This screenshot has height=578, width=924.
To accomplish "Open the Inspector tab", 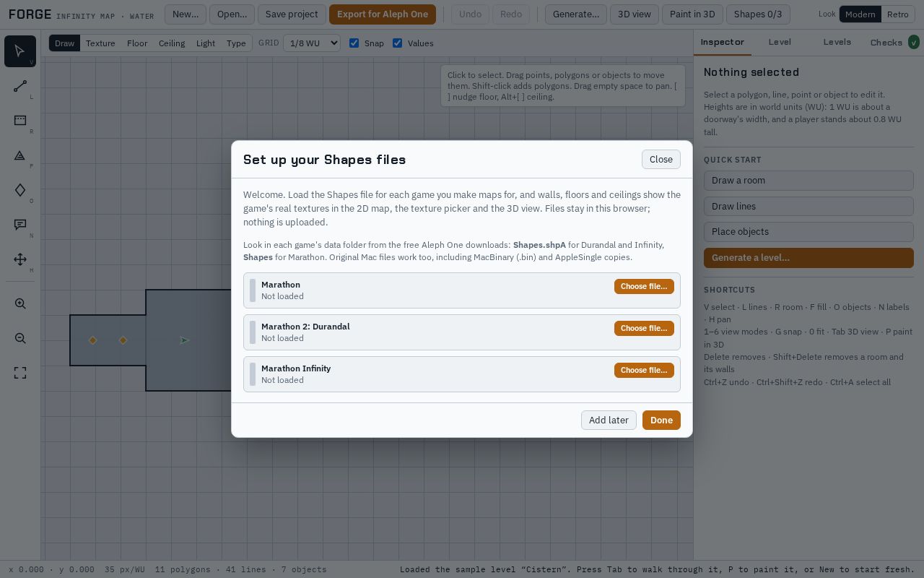I will coord(723,42).
